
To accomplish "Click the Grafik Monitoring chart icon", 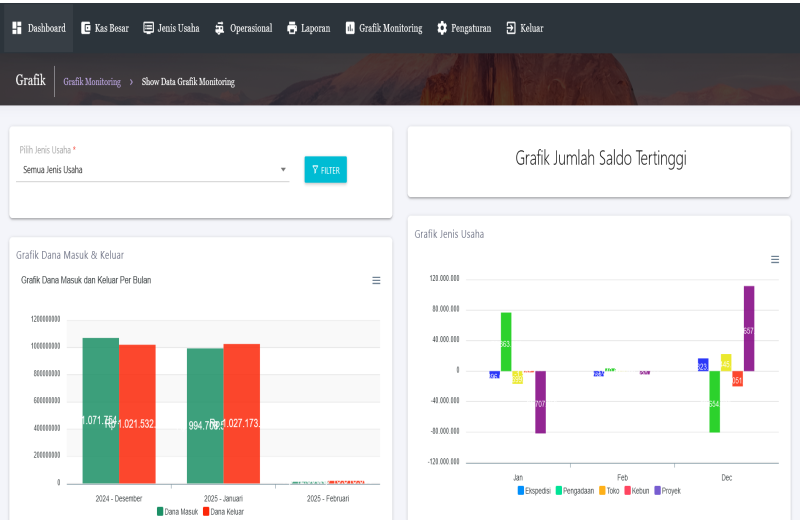I will pyautogui.click(x=350, y=28).
